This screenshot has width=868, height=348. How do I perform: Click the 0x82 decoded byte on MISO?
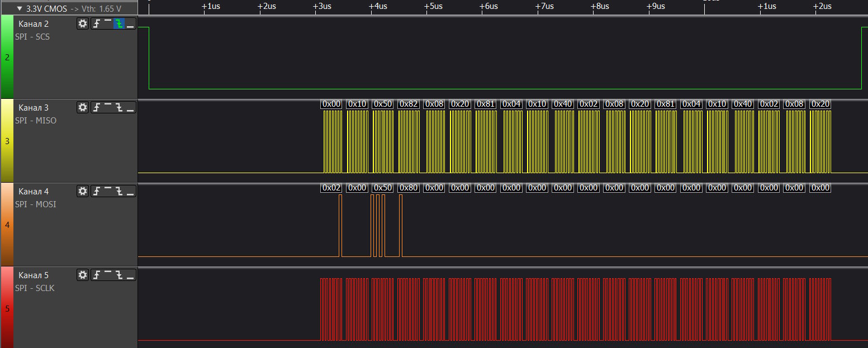pos(409,104)
